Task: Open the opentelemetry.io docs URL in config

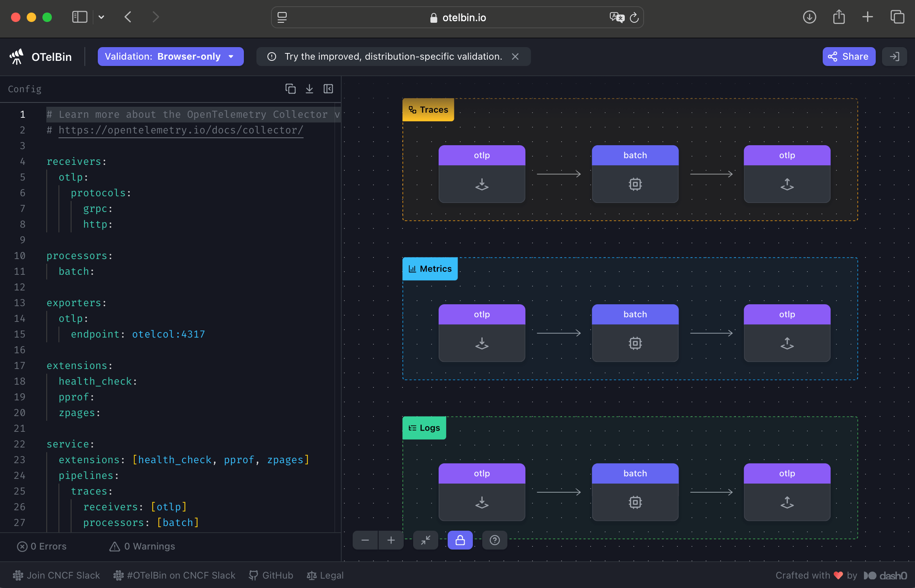Action: click(x=181, y=130)
